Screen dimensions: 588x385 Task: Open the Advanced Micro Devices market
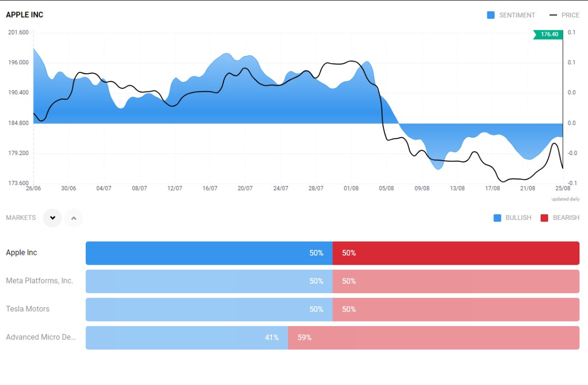41,337
